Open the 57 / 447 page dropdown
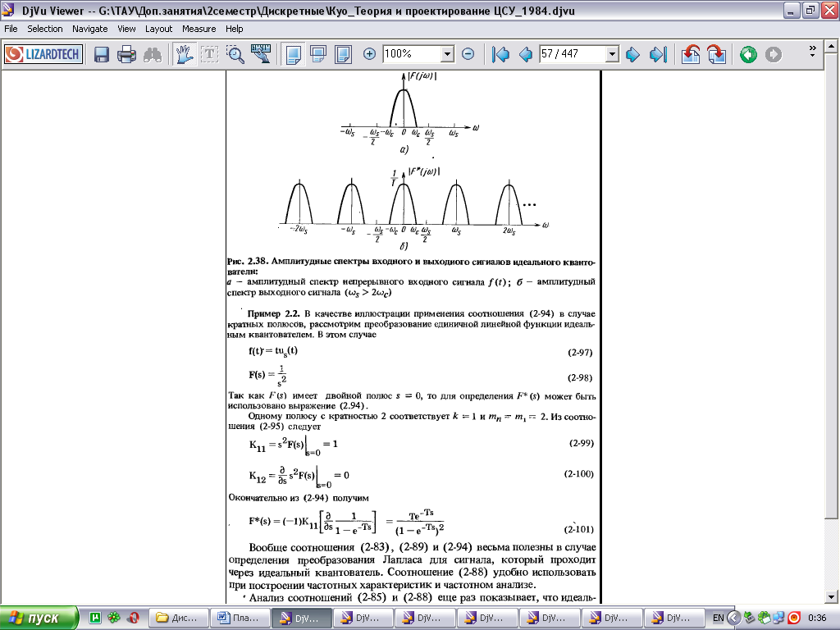 tap(612, 54)
